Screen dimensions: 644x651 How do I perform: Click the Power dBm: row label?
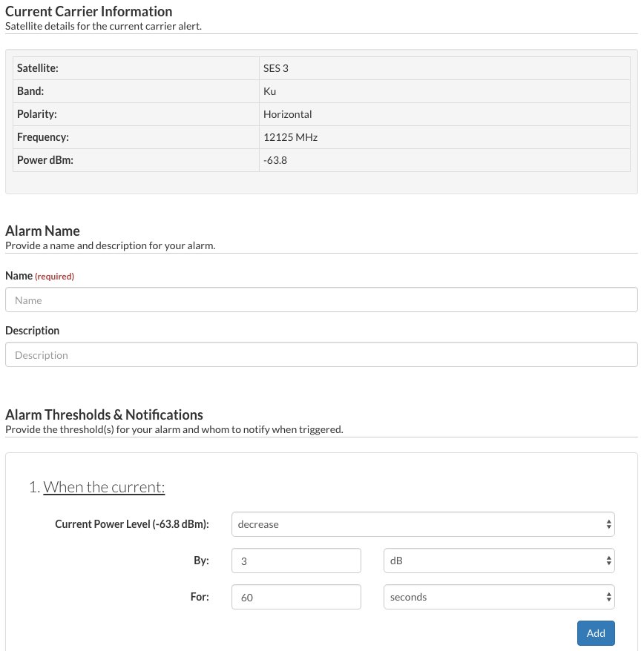click(x=45, y=160)
